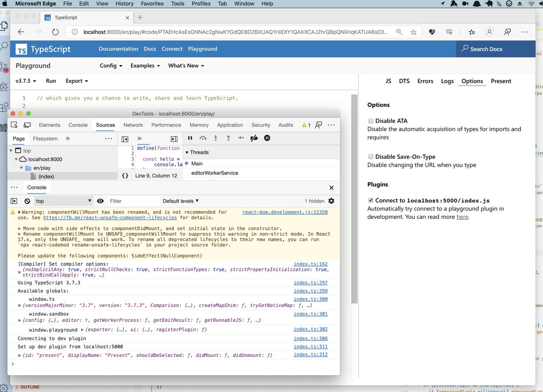Toggle the Disable ATA checkbox
This screenshot has height=392, width=543.
[x=371, y=121]
